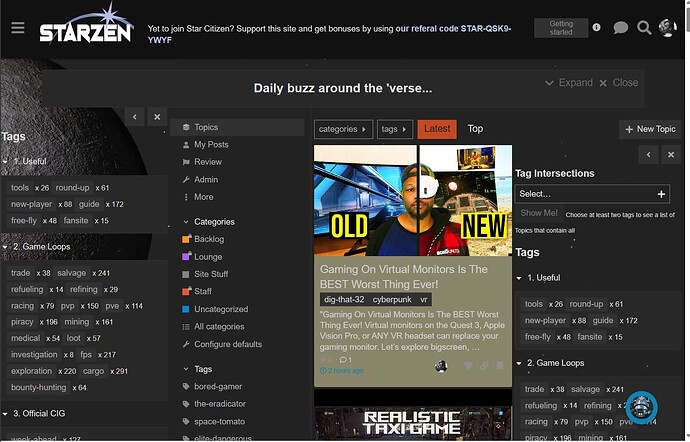Open the tags filter dropdown
690x442 pixels.
pos(395,129)
